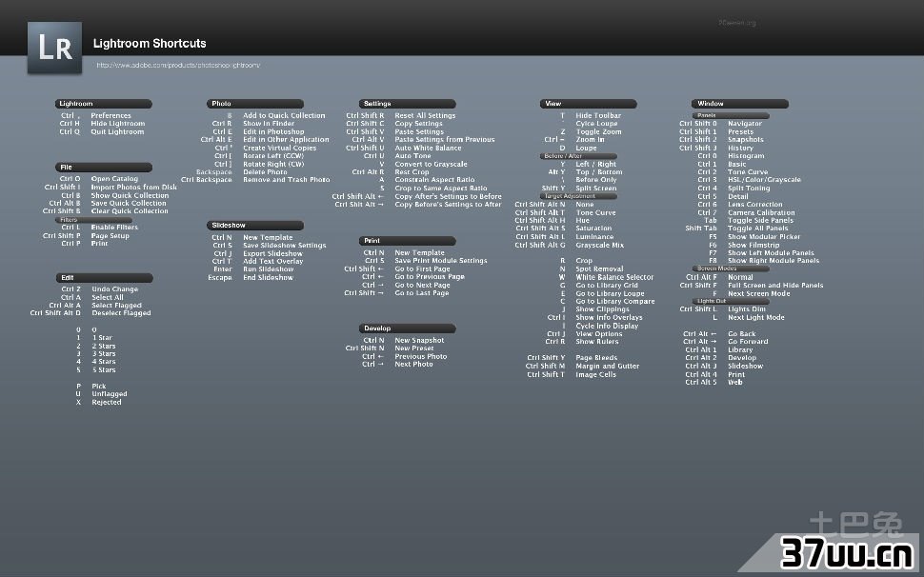Click 'Rotate Right (CW)' entry
Image resolution: width=924 pixels, height=577 pixels.
273,164
